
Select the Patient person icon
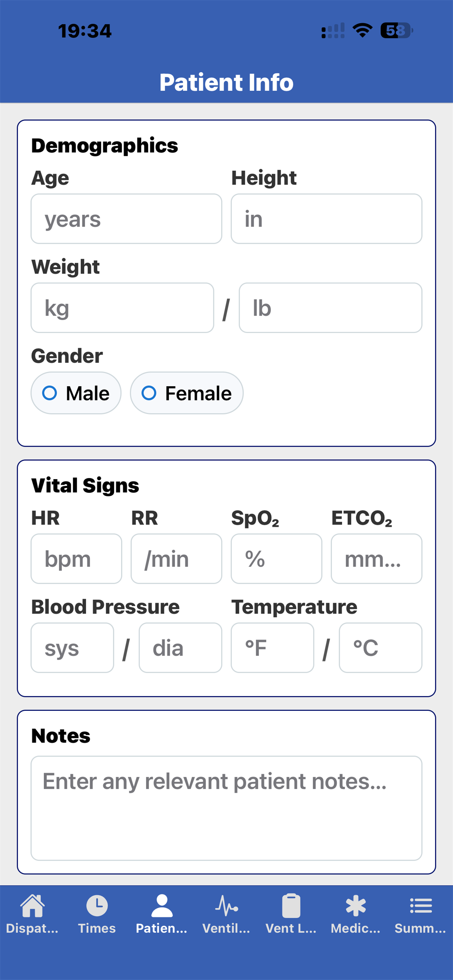162,906
